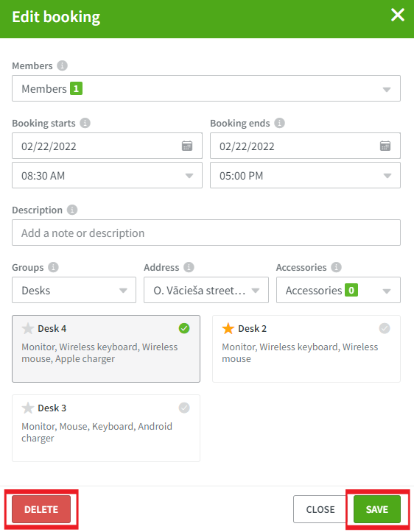Remove Desk 2 from favorites star
Screen dimensions: 414x532
tap(228, 328)
